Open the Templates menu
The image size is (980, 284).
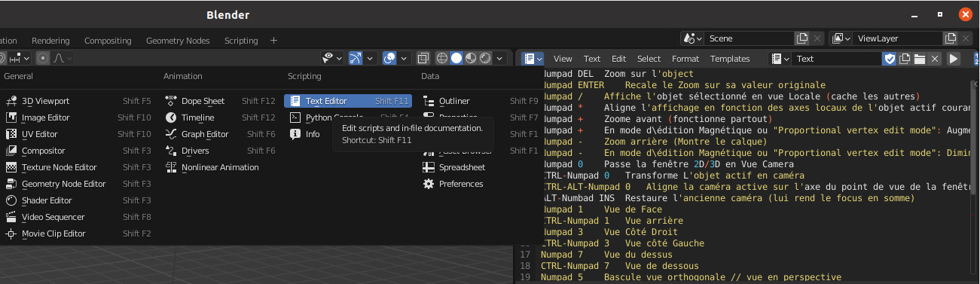(x=730, y=59)
